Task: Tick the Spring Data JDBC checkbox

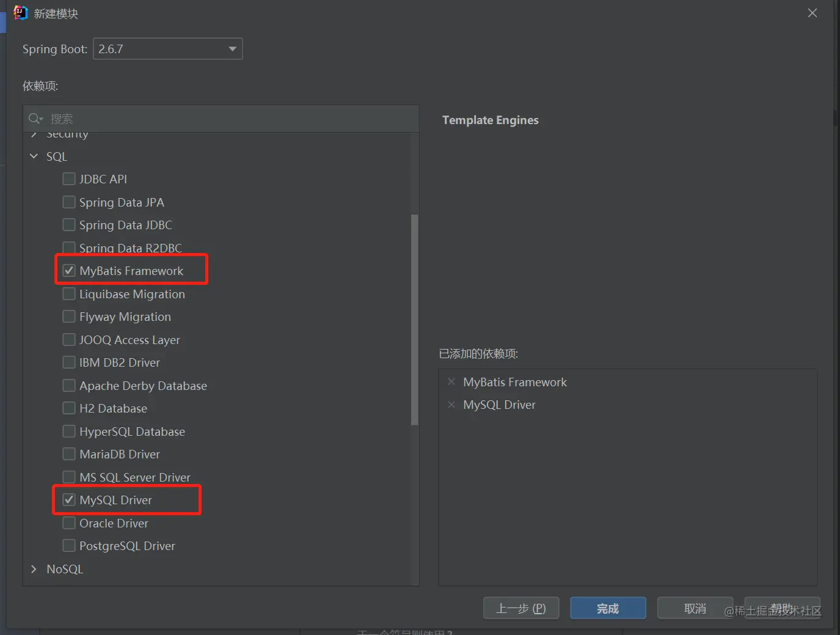Action: (69, 225)
